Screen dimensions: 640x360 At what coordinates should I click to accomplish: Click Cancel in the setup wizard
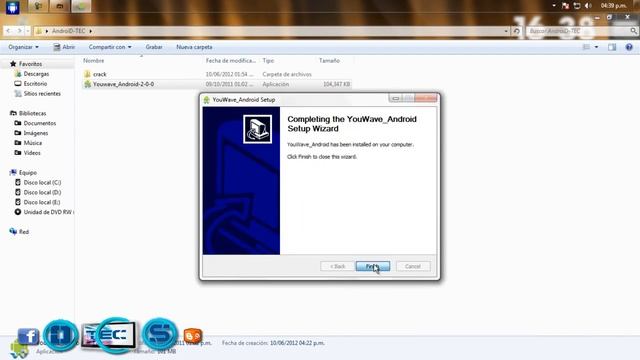point(413,266)
